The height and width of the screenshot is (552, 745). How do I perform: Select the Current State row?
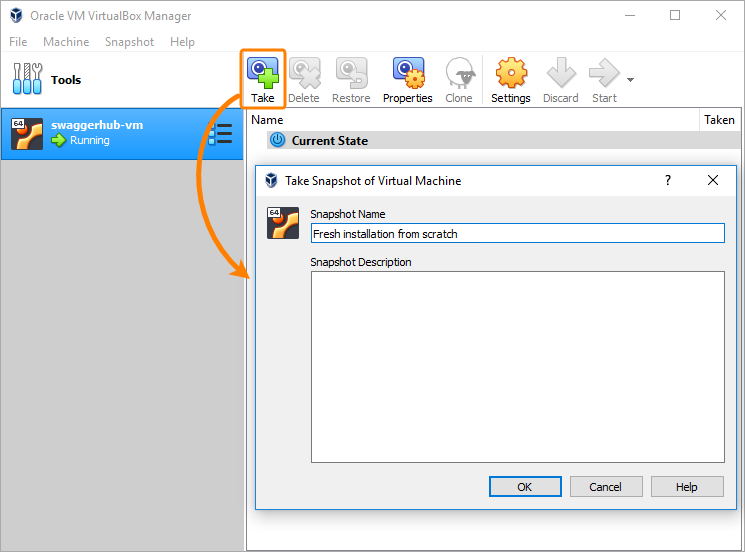[503, 141]
